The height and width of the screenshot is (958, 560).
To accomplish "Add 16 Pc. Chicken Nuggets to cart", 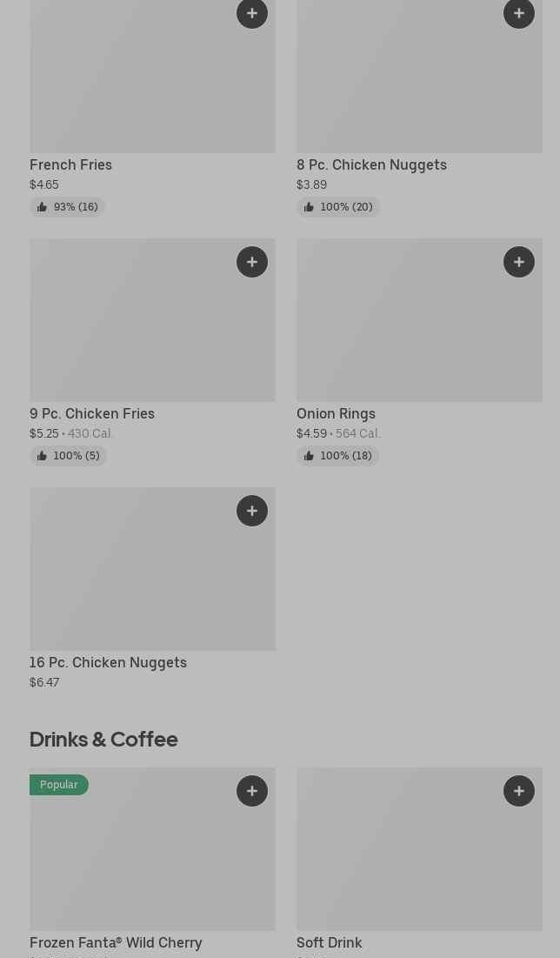I will click(x=252, y=511).
